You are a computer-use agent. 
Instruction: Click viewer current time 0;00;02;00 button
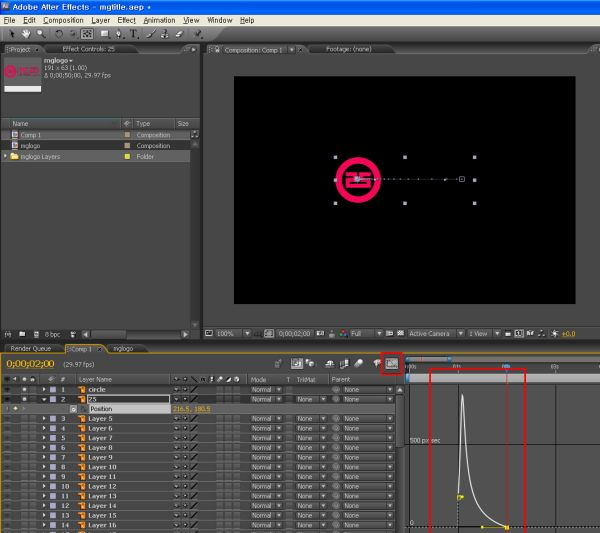(x=293, y=334)
